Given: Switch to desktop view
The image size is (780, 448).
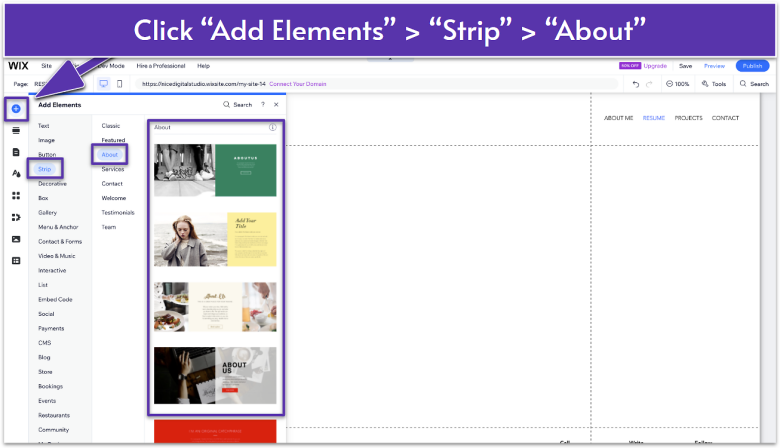Looking at the screenshot, I should click(103, 84).
